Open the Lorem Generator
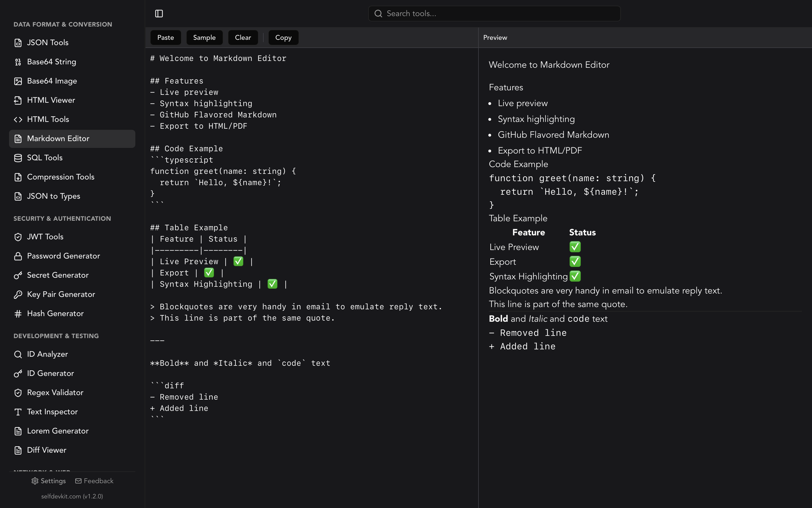 pos(72,431)
